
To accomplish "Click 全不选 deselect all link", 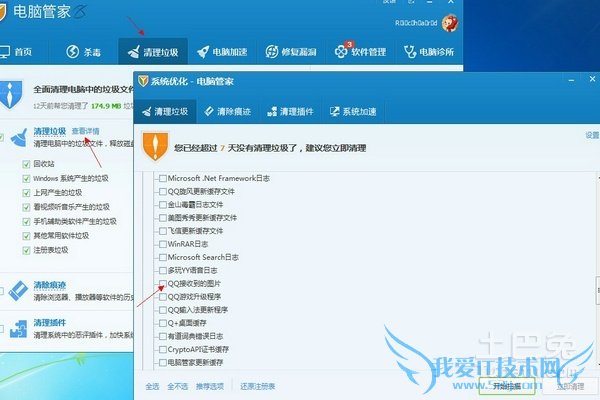I will coord(178,386).
